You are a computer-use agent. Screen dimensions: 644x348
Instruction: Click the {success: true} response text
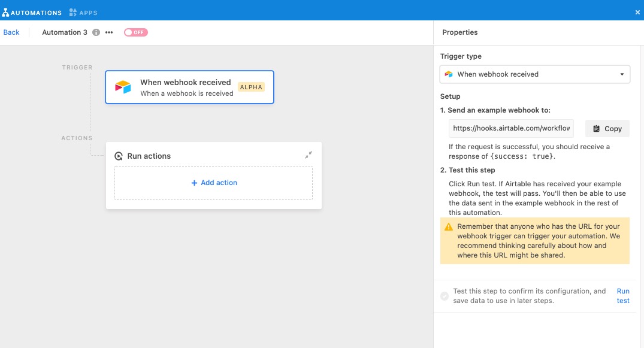pyautogui.click(x=522, y=156)
